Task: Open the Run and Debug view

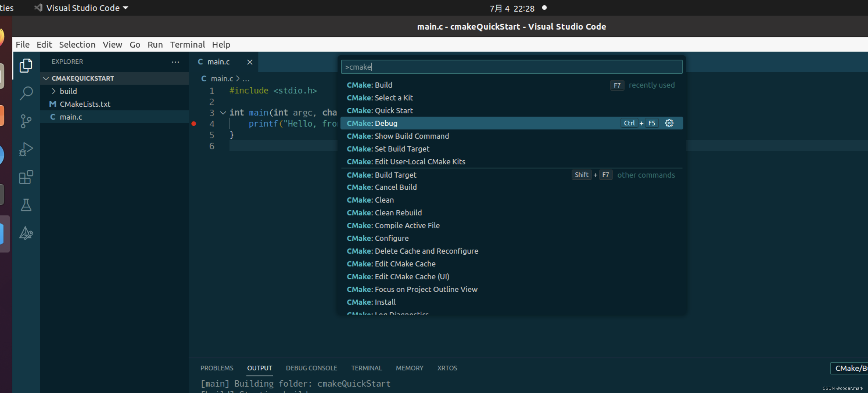Action: click(26, 149)
